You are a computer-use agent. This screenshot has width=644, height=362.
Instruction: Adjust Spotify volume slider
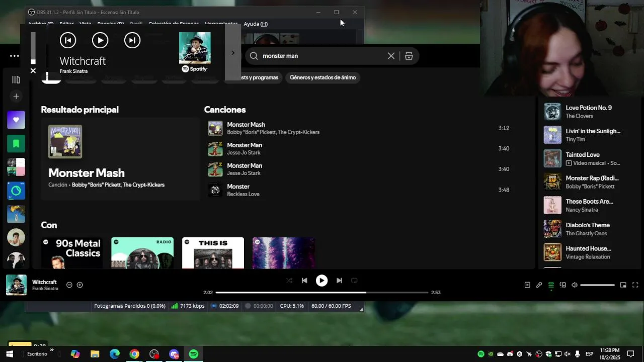point(598,285)
